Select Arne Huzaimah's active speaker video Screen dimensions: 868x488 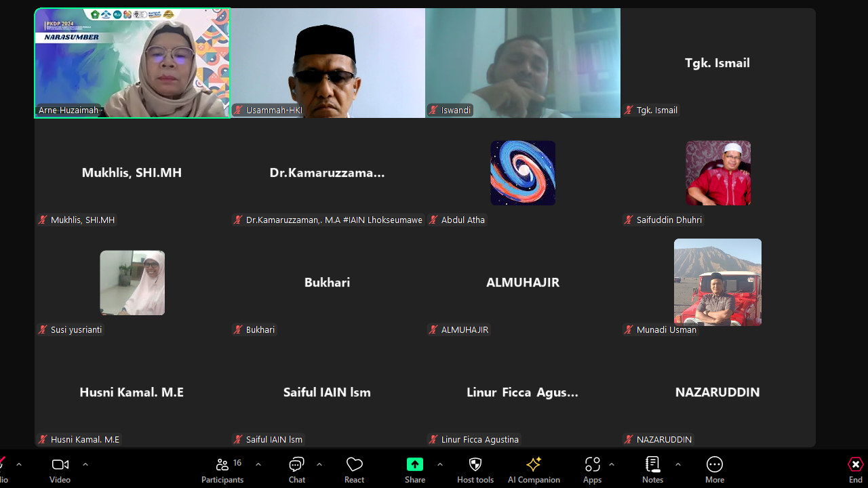click(132, 63)
